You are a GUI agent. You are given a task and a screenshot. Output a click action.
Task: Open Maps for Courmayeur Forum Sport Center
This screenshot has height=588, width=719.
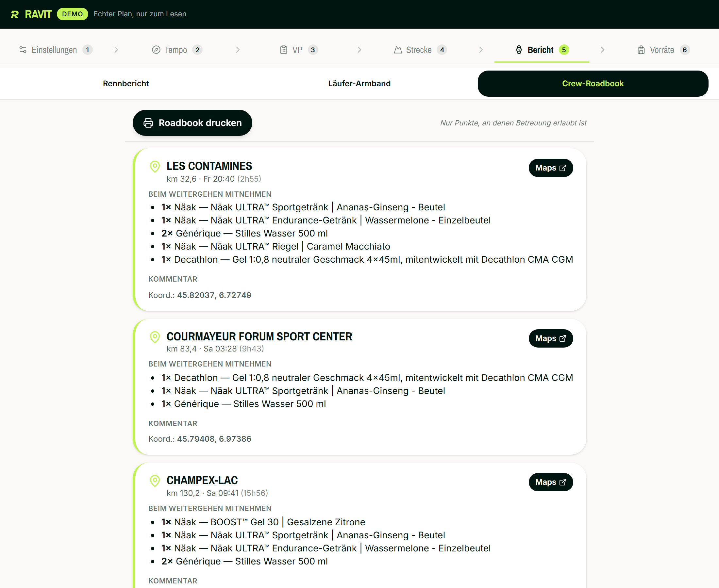(551, 338)
